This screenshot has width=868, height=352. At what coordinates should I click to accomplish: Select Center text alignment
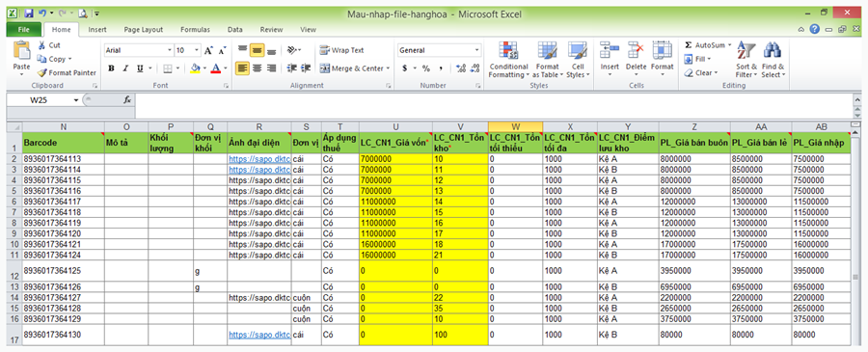[257, 68]
